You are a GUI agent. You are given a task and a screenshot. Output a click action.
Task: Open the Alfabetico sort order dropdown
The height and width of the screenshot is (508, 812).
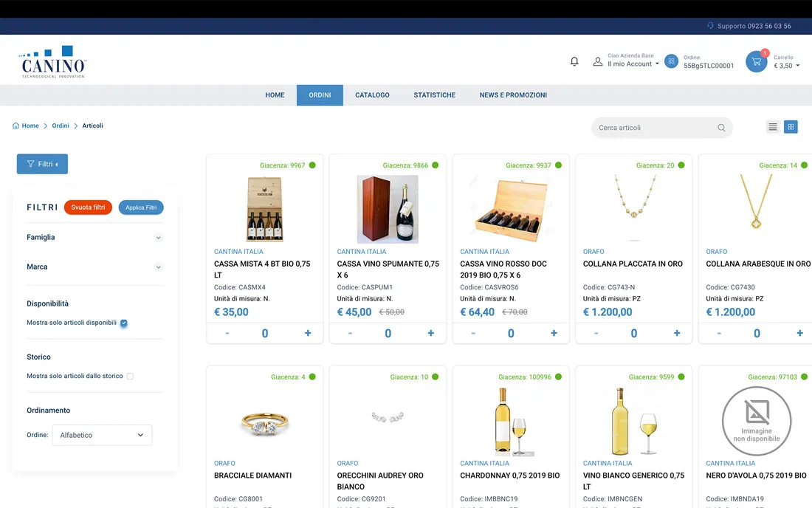[x=102, y=435]
